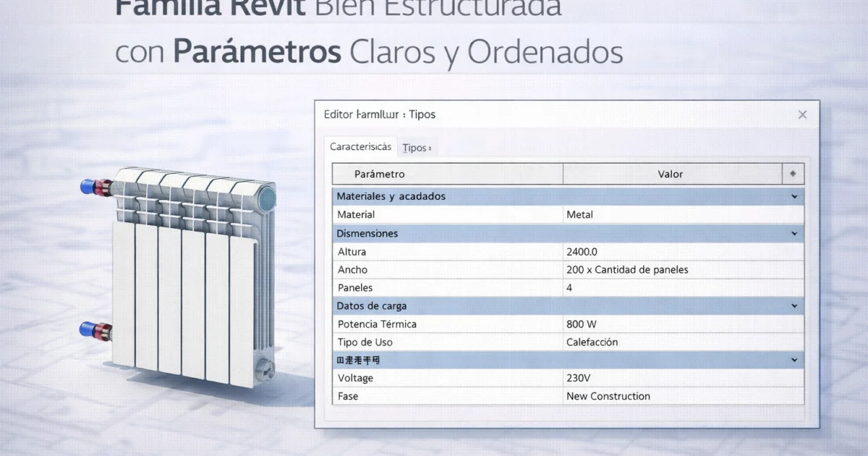868x456 pixels.
Task: Collapse the bottom section containing Voltage
Action: 794,360
